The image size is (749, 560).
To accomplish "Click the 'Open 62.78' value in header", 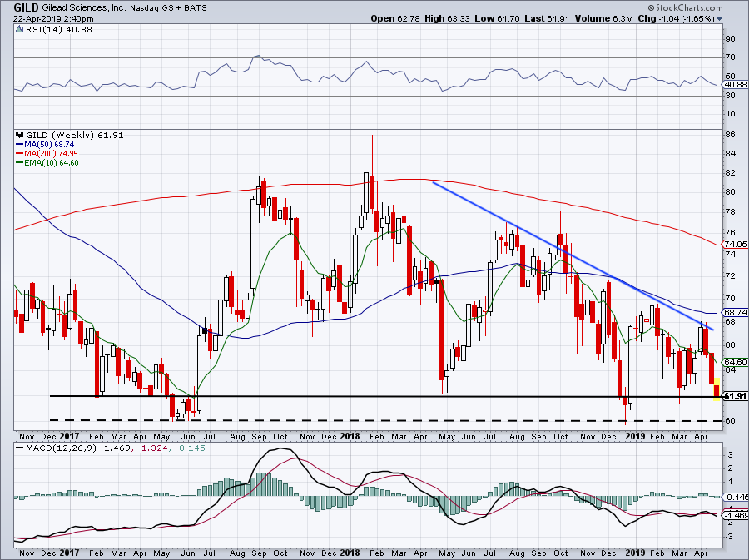I will point(395,19).
